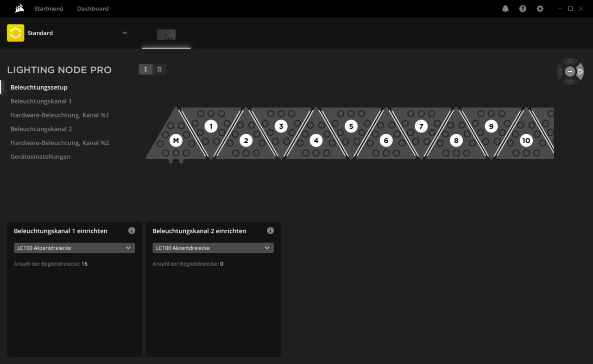Screen dimensions: 593x364
Task: Open the settings gear icon
Action: coord(540,9)
